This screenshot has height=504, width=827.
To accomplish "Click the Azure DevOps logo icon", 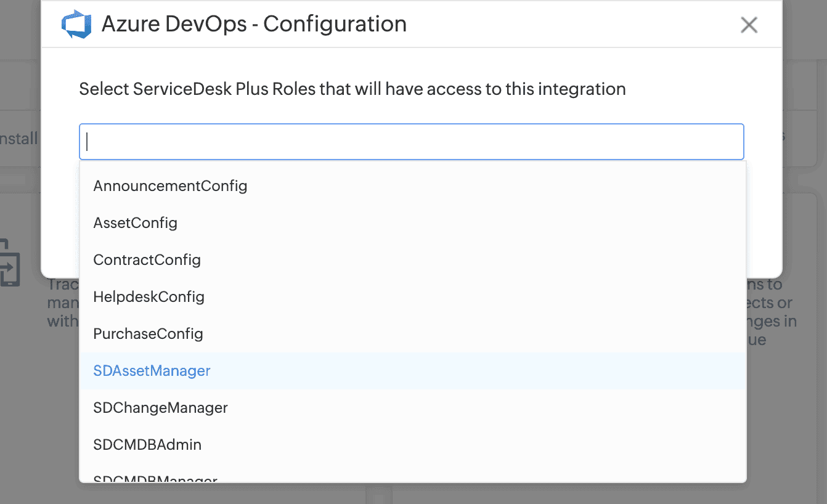I will click(76, 25).
